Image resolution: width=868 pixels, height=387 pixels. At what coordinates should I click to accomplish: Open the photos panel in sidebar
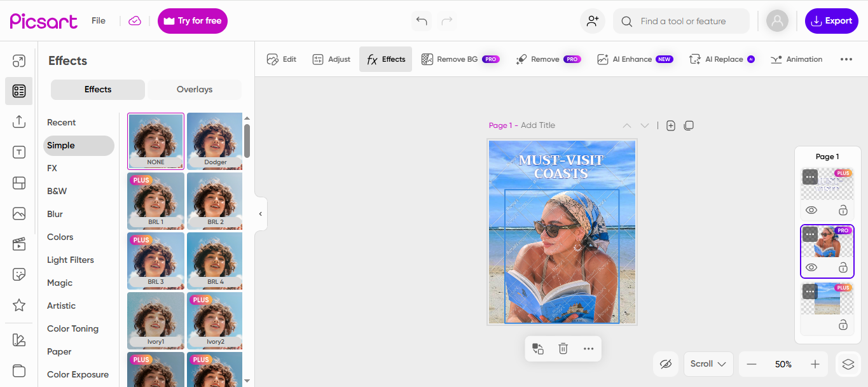pos(19,214)
